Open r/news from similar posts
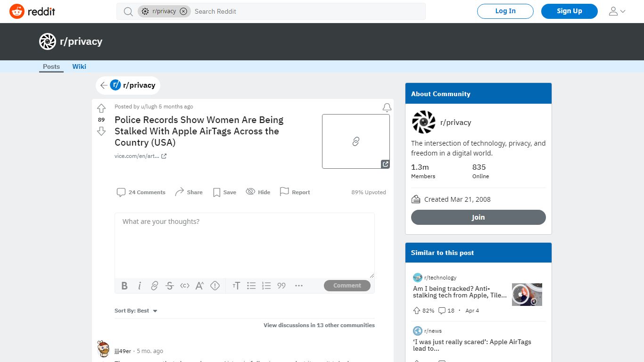The width and height of the screenshot is (644, 362). tap(433, 331)
